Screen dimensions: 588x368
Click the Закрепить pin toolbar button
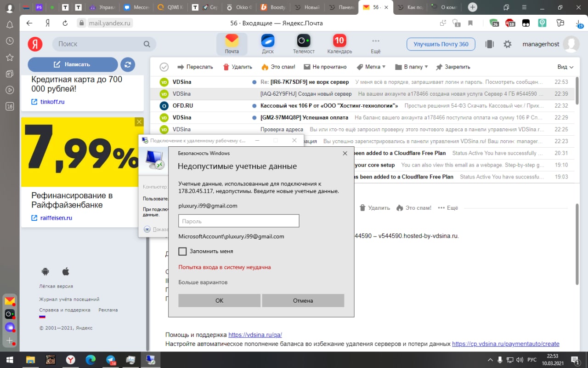[x=453, y=67]
